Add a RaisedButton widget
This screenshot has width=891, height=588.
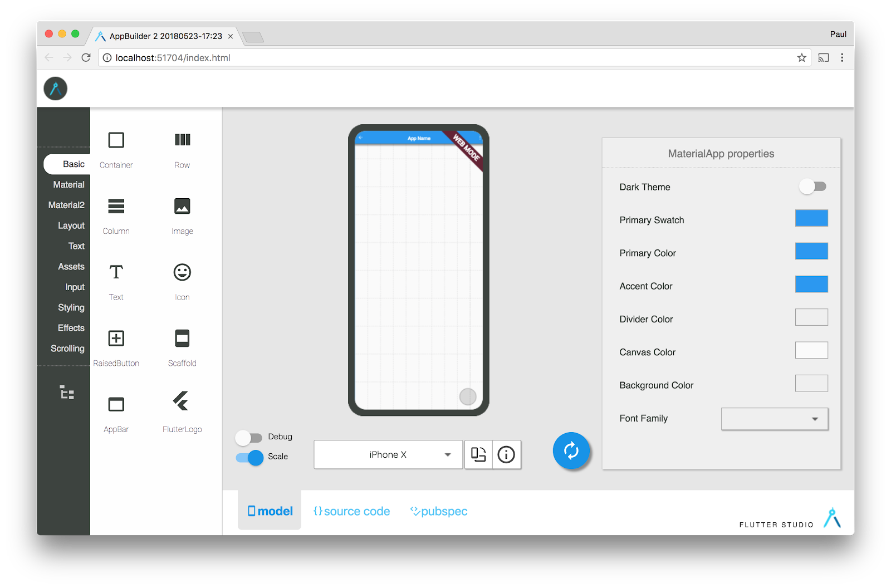(115, 339)
